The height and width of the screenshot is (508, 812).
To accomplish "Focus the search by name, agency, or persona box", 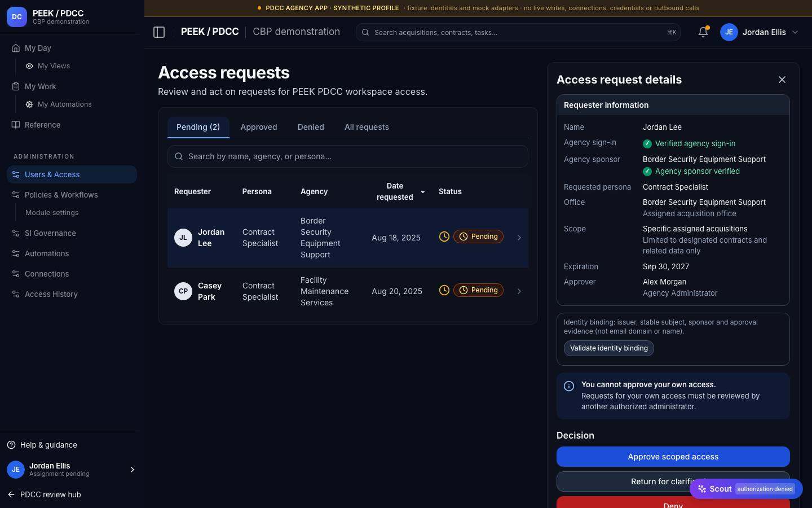I will tap(348, 156).
